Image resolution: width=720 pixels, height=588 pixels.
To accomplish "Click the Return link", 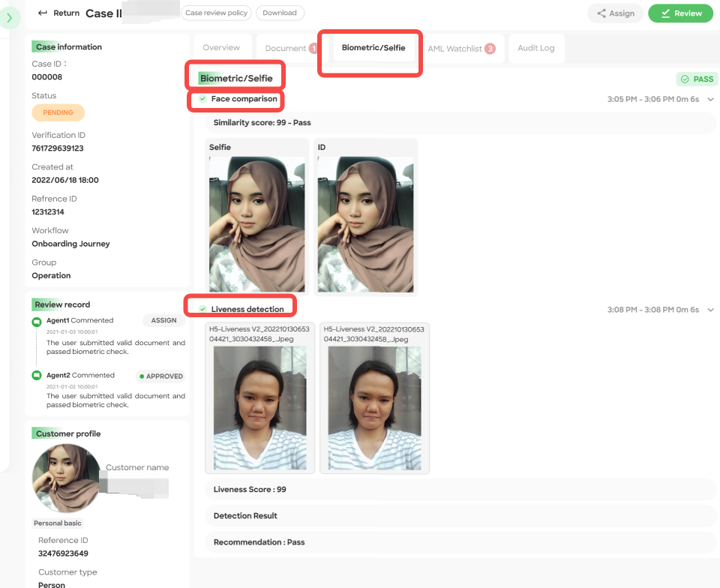I will (66, 13).
